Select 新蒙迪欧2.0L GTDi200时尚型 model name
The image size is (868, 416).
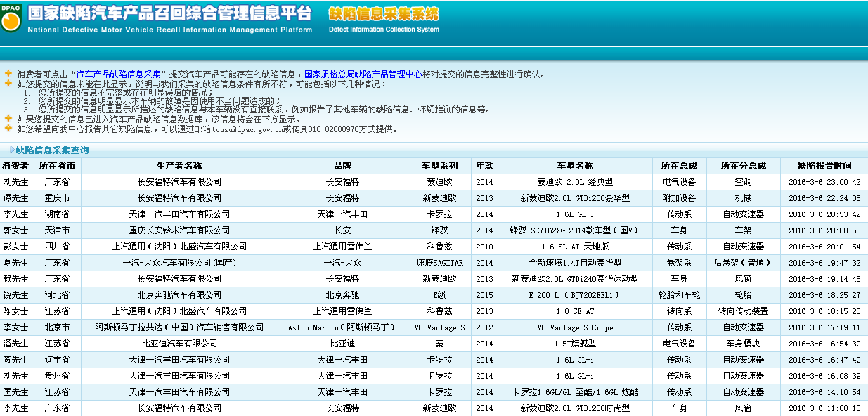click(576, 408)
